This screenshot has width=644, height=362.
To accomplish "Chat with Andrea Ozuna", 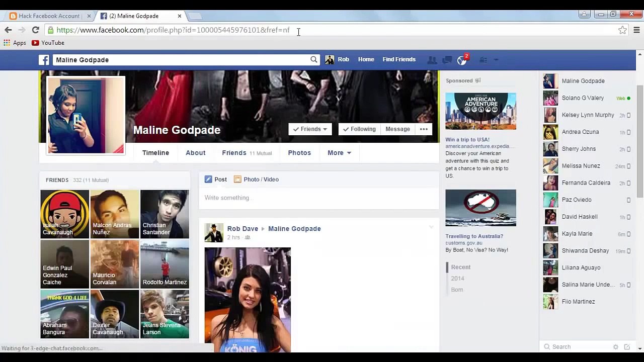I will point(587,132).
